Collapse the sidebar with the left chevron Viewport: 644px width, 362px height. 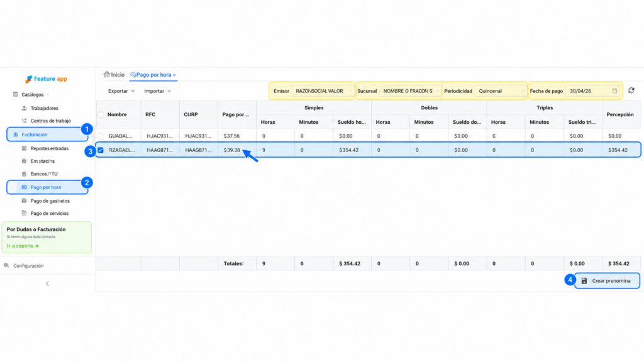click(47, 283)
